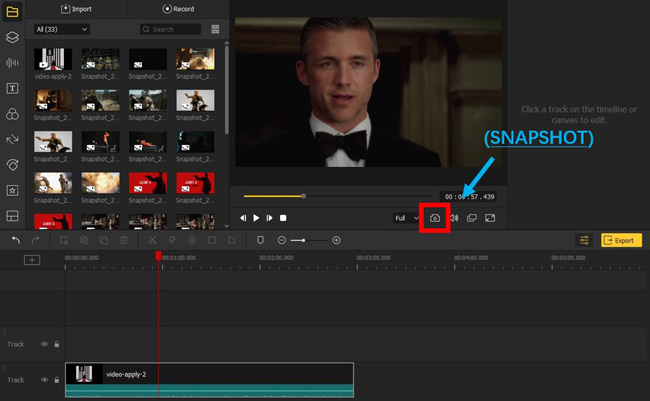650x401 pixels.
Task: Open the Split-screen layout icon in sidebar
Action: 12,216
